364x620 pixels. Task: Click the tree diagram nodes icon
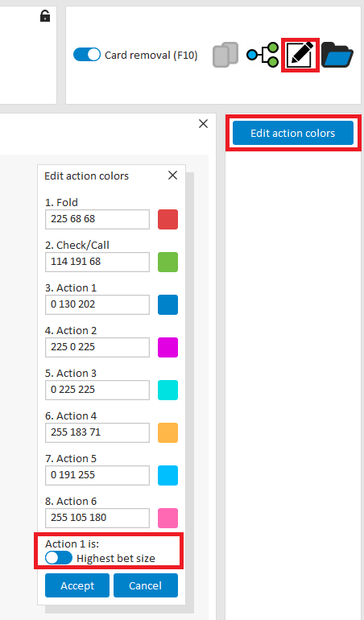point(263,55)
